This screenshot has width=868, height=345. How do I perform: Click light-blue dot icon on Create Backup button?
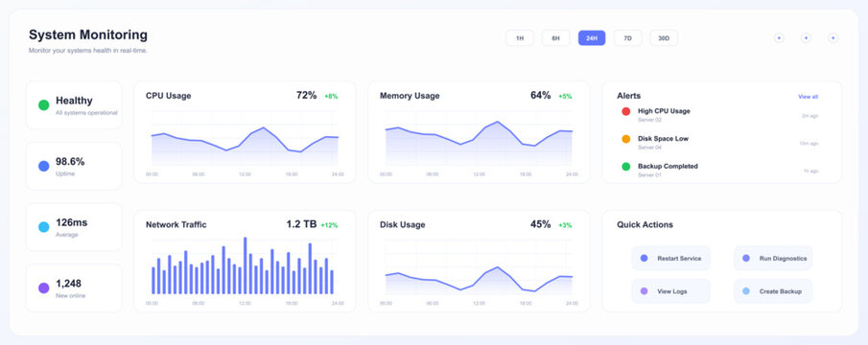pyautogui.click(x=745, y=290)
